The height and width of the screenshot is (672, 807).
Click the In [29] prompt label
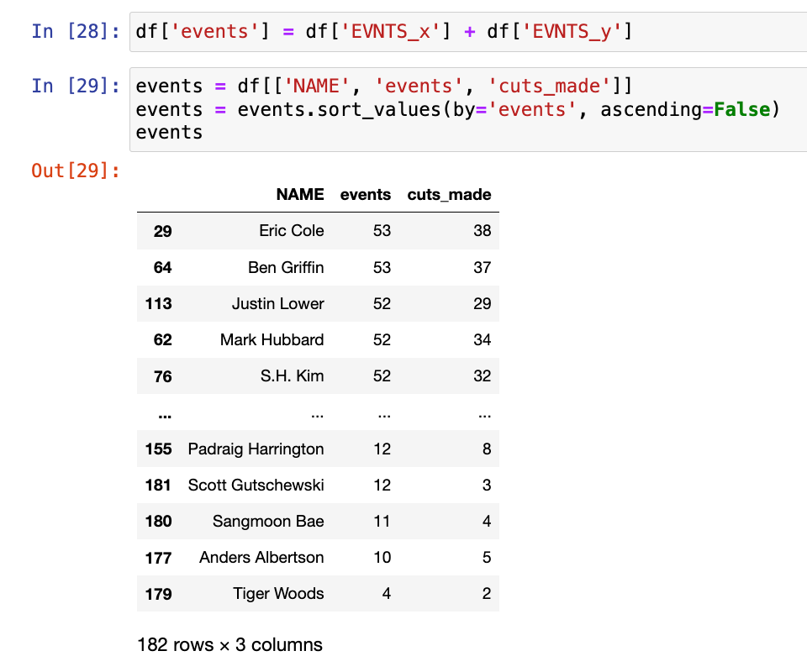click(76, 86)
